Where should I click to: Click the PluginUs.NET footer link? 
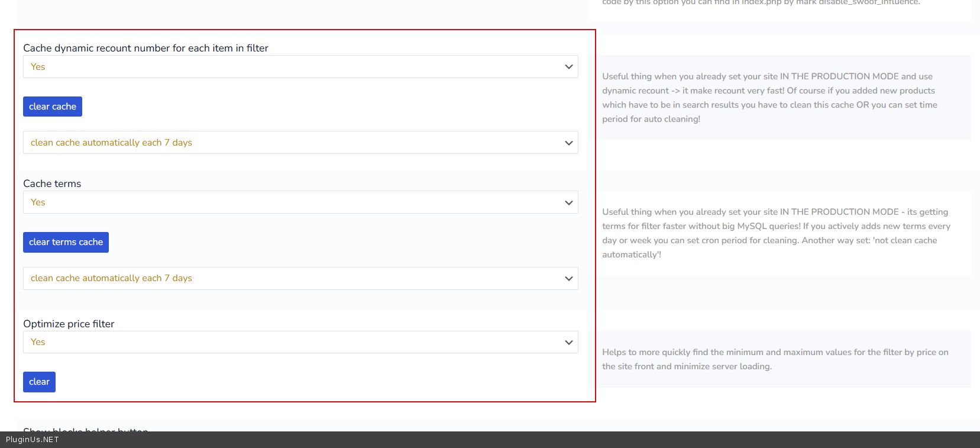coord(33,440)
